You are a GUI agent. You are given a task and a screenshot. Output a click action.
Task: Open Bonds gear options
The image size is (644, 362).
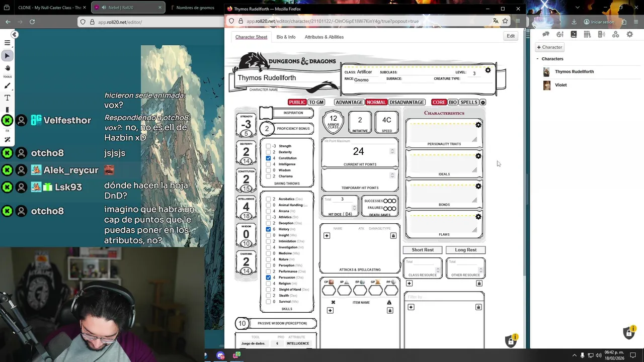[x=478, y=186]
